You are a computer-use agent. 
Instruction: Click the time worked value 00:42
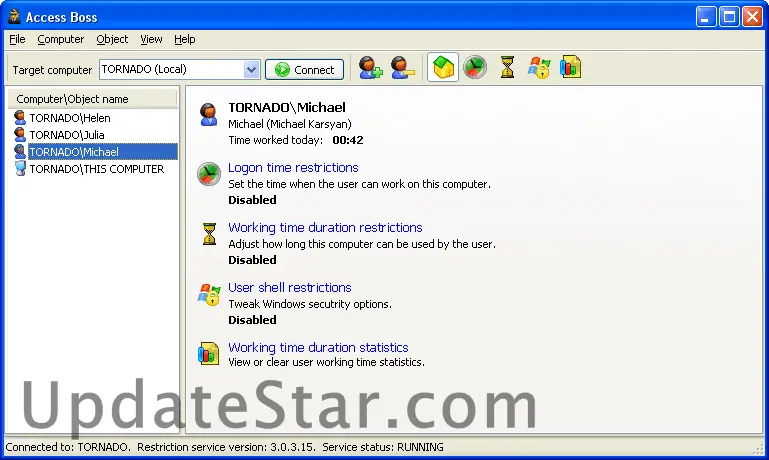coord(348,140)
